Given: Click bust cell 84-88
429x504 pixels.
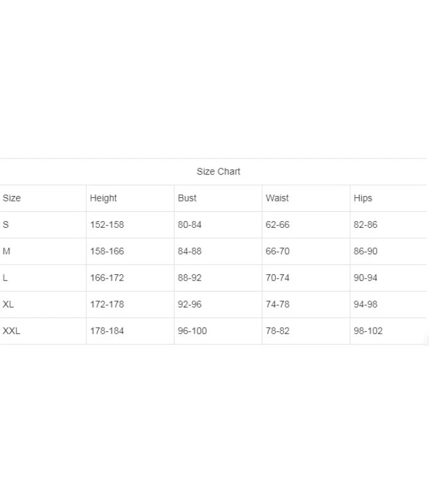Looking at the screenshot, I should point(189,251).
